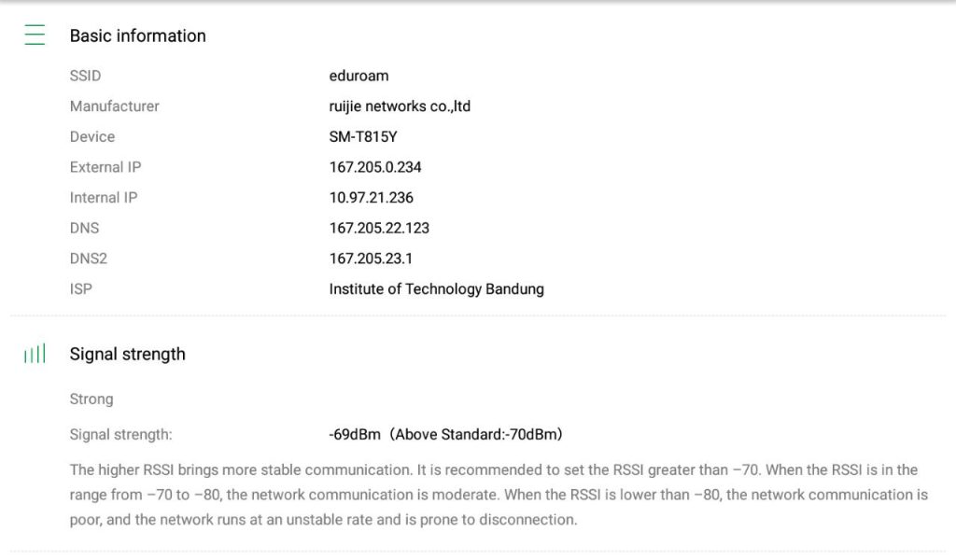
Task: Click the "Signal strength:" field label
Action: click(x=120, y=434)
